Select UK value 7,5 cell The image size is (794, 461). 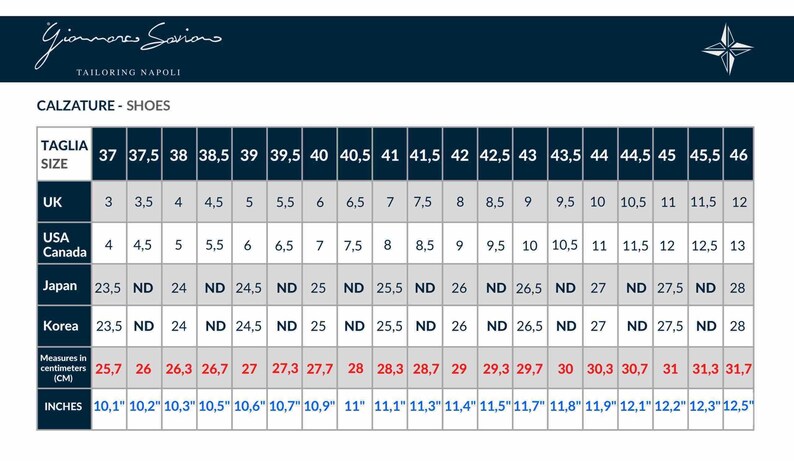pyautogui.click(x=424, y=202)
